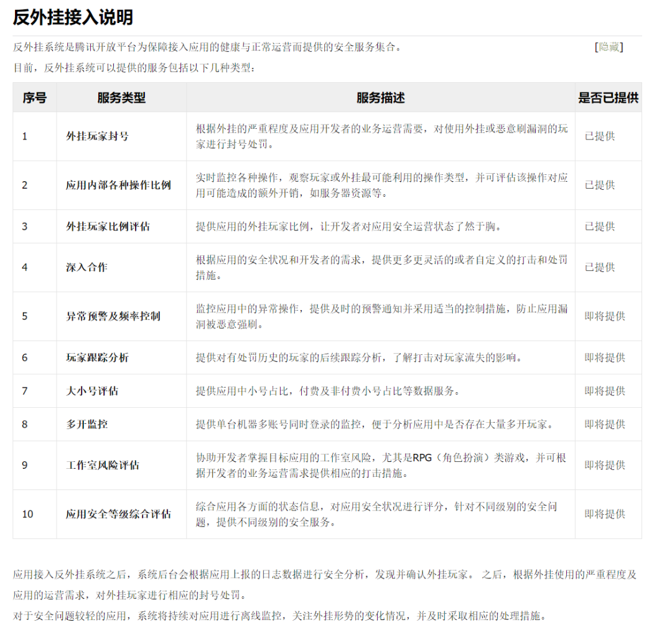Click 已提供 status in 应用内部各种操作比例 row
672x635 pixels.
(600, 186)
